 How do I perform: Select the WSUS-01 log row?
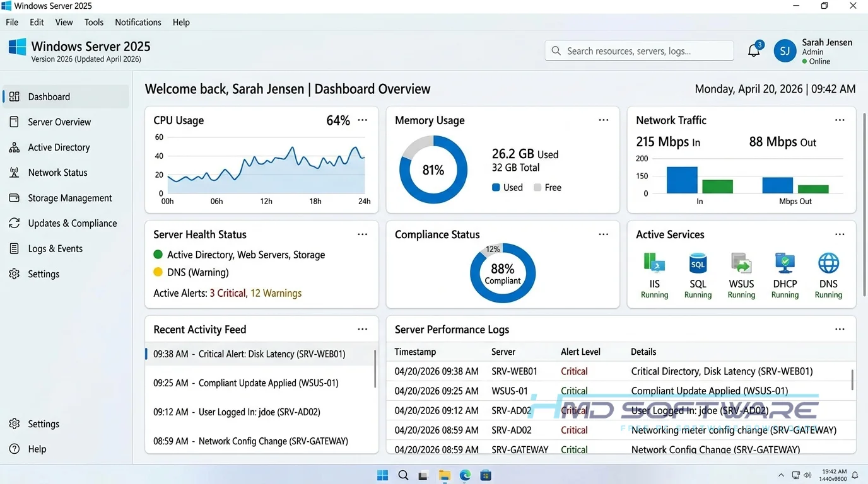coord(621,391)
